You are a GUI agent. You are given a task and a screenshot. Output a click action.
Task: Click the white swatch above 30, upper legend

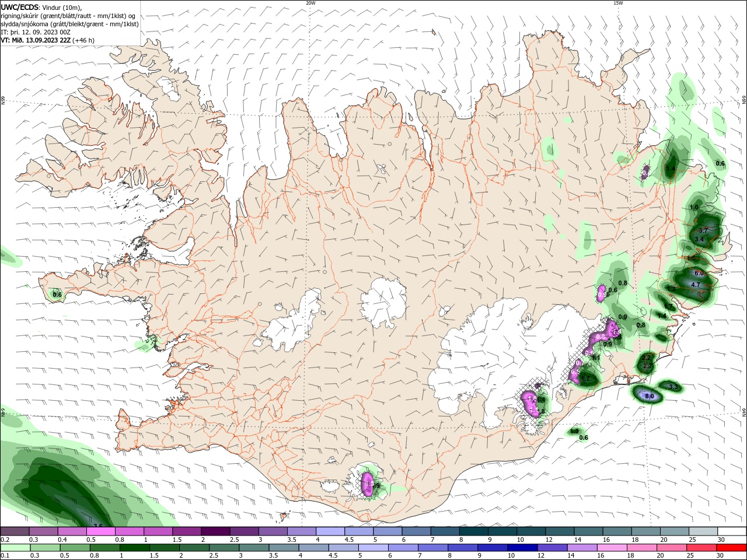coord(732,531)
